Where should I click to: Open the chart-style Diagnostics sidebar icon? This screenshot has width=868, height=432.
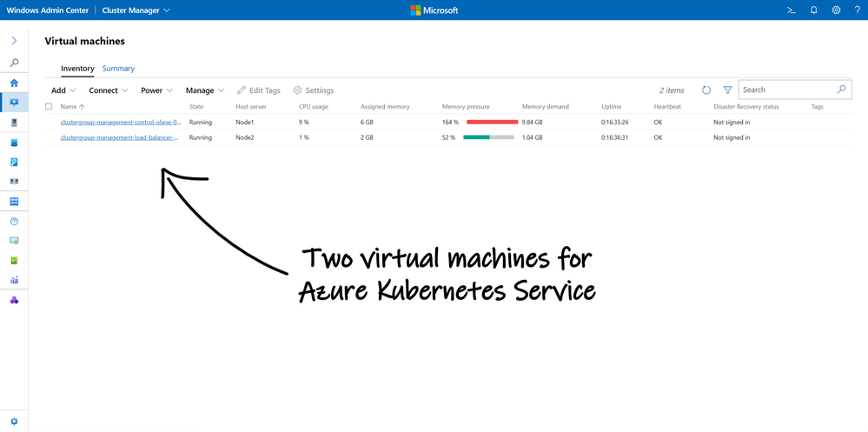[x=15, y=280]
